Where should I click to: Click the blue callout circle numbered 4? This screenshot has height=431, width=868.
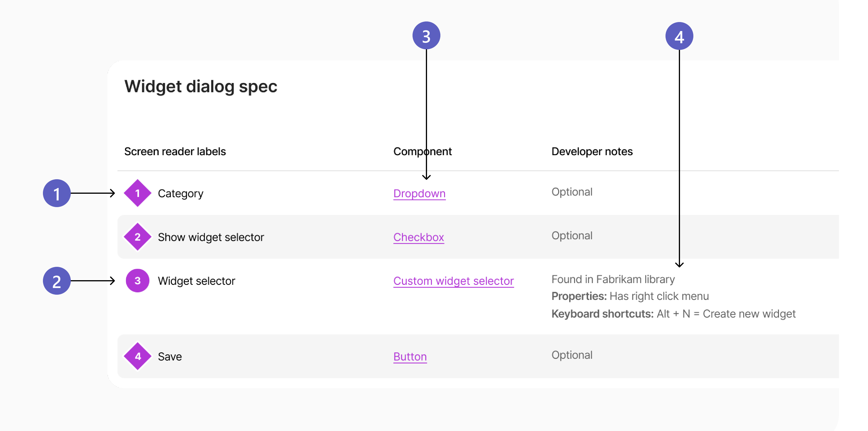tap(679, 36)
